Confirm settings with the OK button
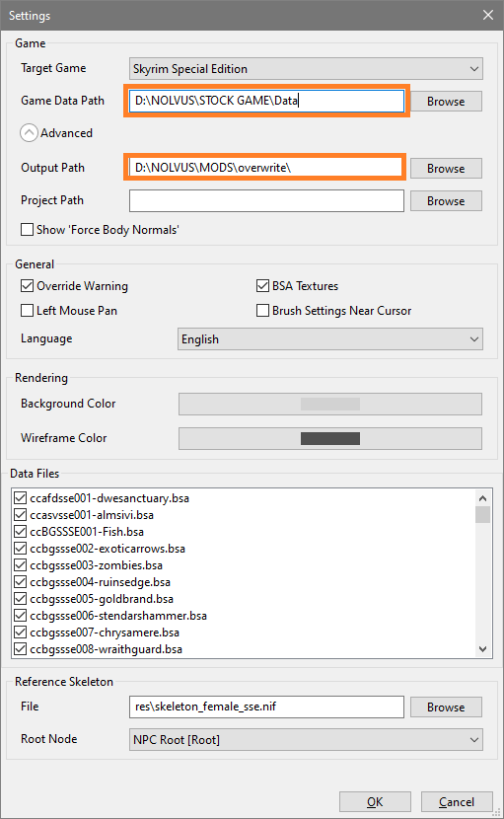Viewport: 504px width, 819px height. (375, 802)
